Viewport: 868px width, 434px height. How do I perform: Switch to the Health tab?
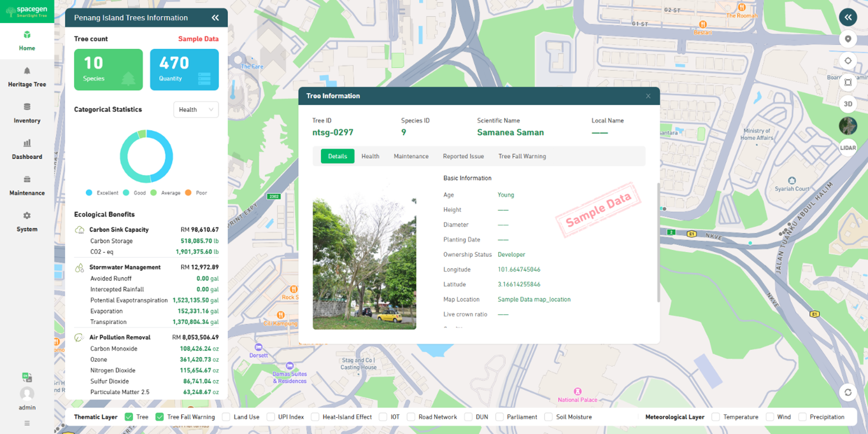pos(370,156)
